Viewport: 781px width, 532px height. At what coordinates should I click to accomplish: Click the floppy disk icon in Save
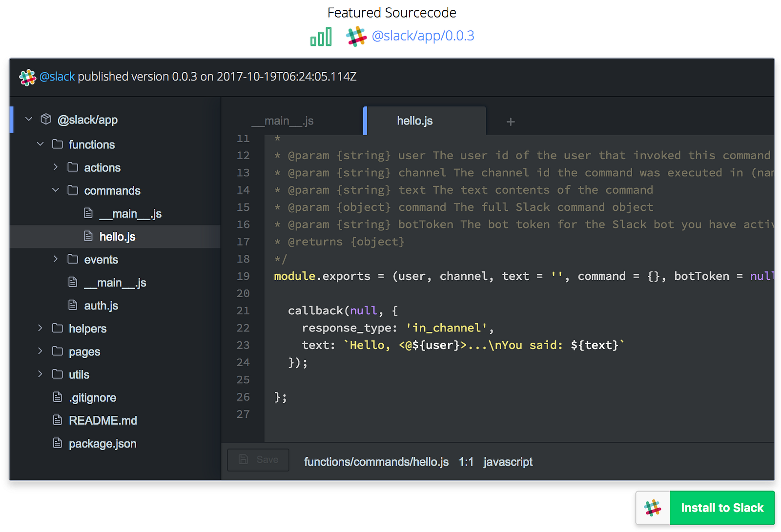[x=243, y=459]
